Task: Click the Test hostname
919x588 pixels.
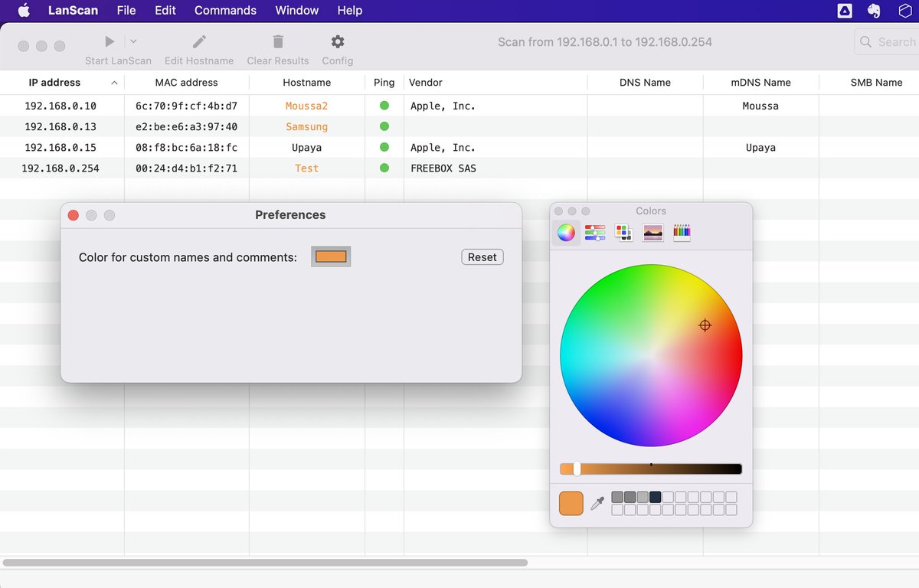Action: click(307, 168)
